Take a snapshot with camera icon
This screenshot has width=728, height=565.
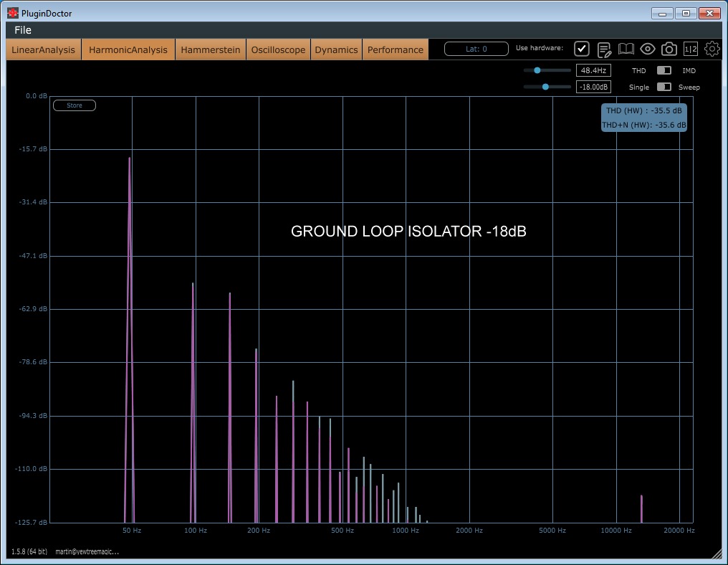pyautogui.click(x=669, y=49)
